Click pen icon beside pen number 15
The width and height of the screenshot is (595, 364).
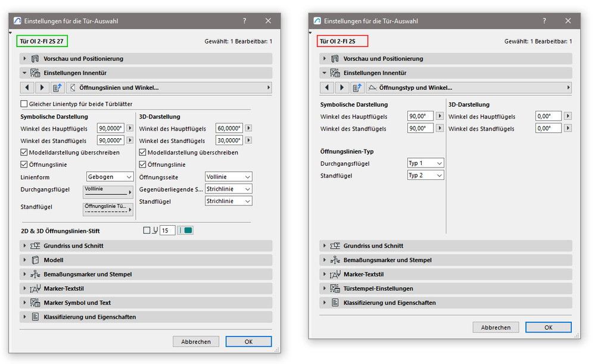pyautogui.click(x=155, y=231)
